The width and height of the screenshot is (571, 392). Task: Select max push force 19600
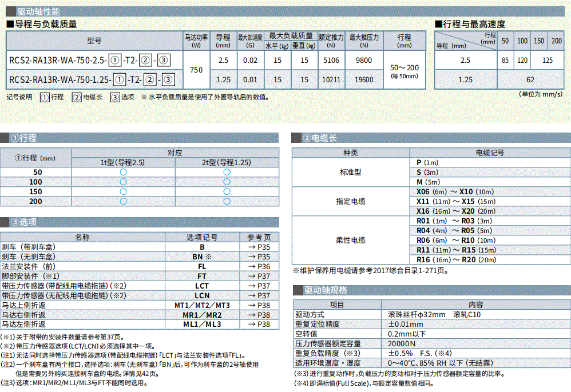364,79
